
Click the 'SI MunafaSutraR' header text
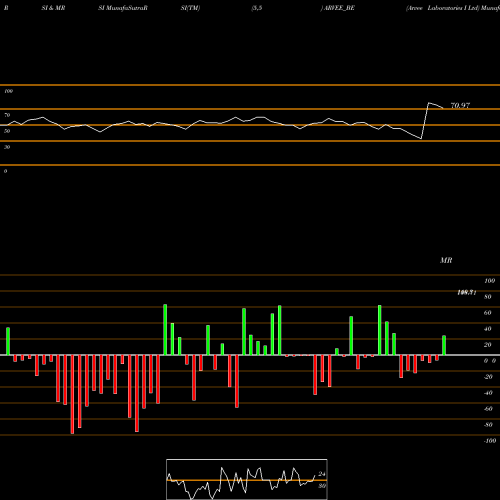click(x=123, y=8)
